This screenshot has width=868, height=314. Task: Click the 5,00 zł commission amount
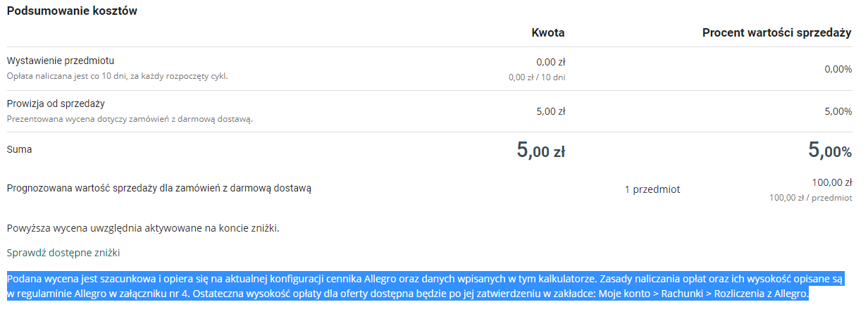click(551, 111)
